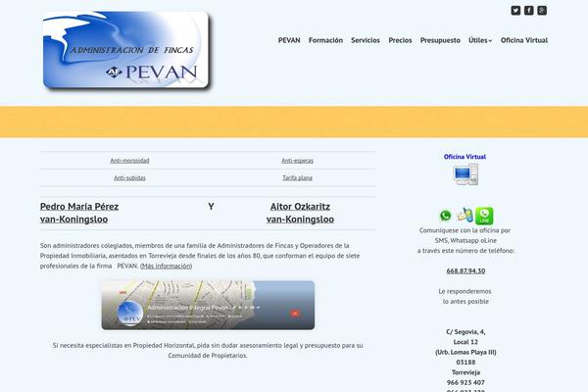
Task: Select the Presupuesto menu item
Action: tap(440, 40)
